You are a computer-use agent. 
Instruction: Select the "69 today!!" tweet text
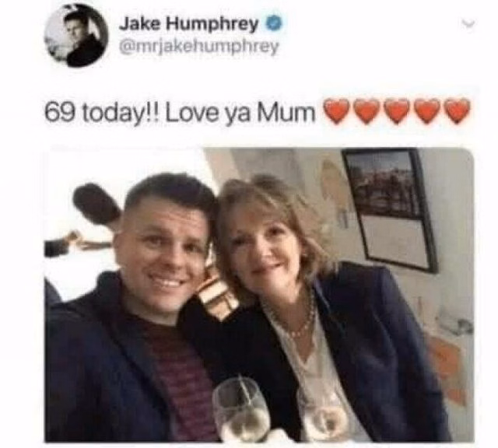tap(103, 113)
